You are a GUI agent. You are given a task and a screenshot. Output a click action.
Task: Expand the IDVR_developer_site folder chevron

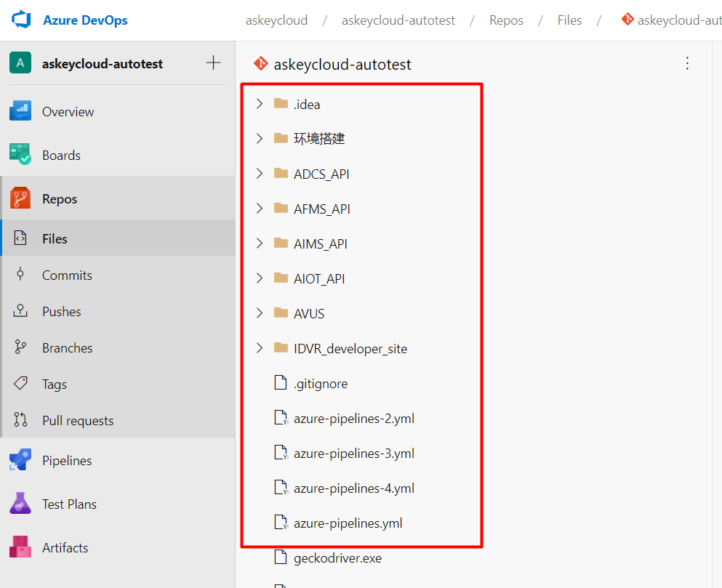tap(260, 348)
